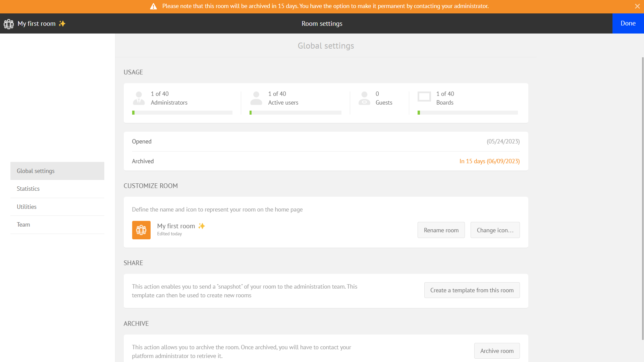Viewport: 644px width, 362px height.
Task: Click the Boards rectangle icon
Action: click(x=424, y=97)
